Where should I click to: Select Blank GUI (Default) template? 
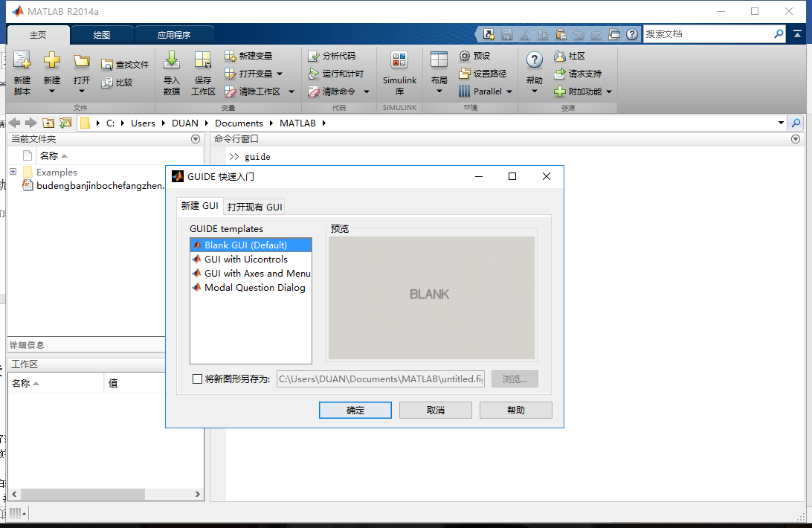[x=251, y=245]
